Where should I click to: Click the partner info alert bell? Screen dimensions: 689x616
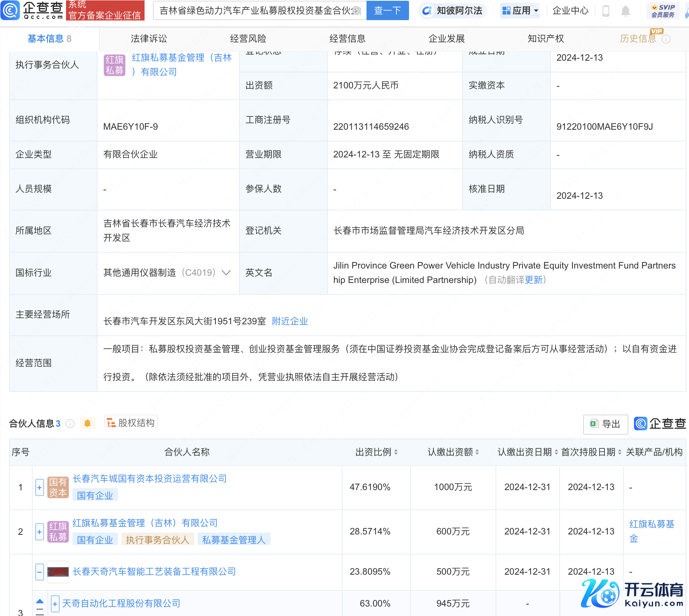88,423
